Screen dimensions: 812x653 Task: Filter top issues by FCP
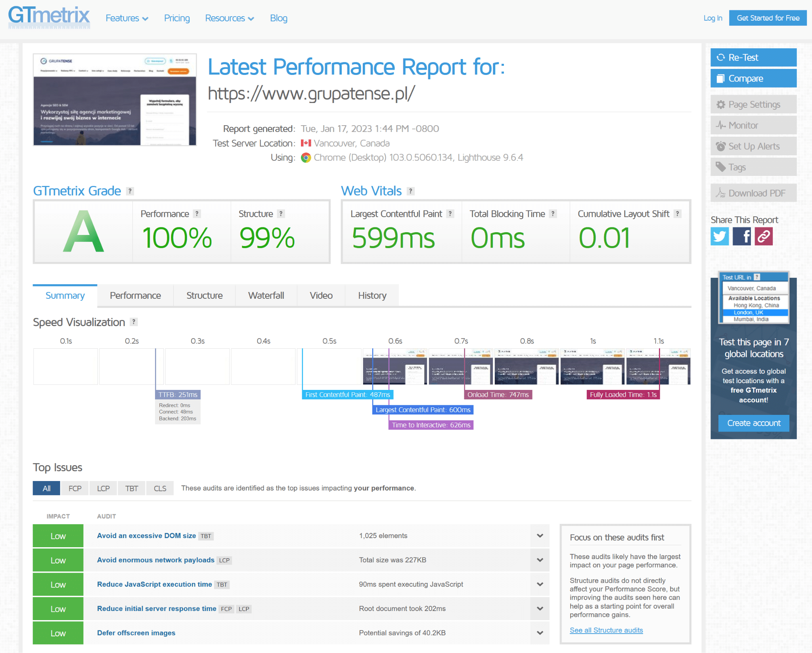pos(75,489)
